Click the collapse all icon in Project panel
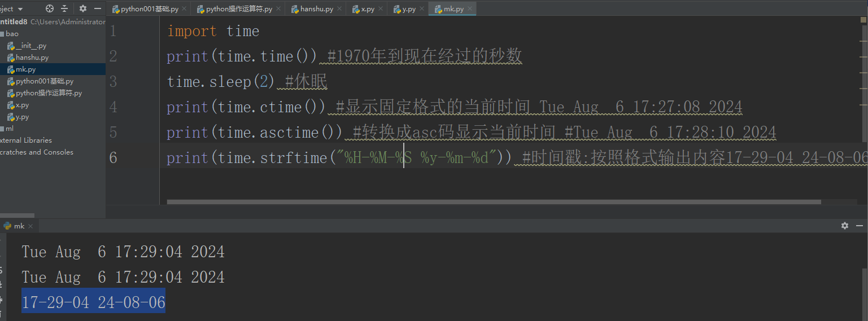The image size is (868, 321). pyautogui.click(x=64, y=8)
